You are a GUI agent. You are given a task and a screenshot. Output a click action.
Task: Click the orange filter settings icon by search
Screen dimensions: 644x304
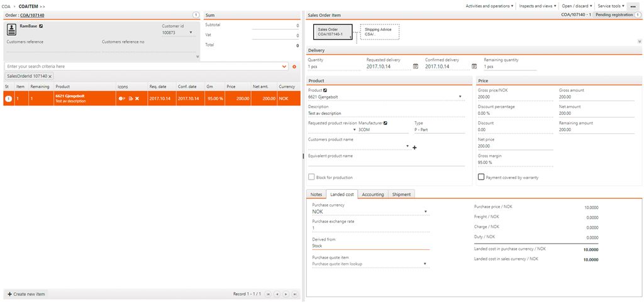[294, 66]
